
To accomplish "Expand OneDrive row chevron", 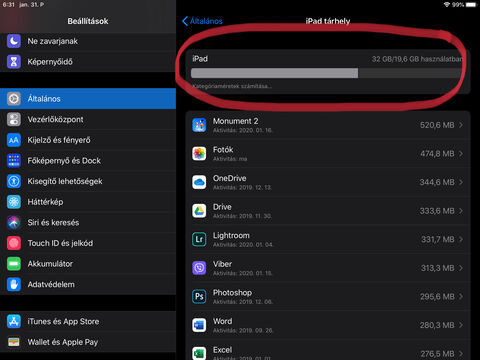I will (461, 182).
